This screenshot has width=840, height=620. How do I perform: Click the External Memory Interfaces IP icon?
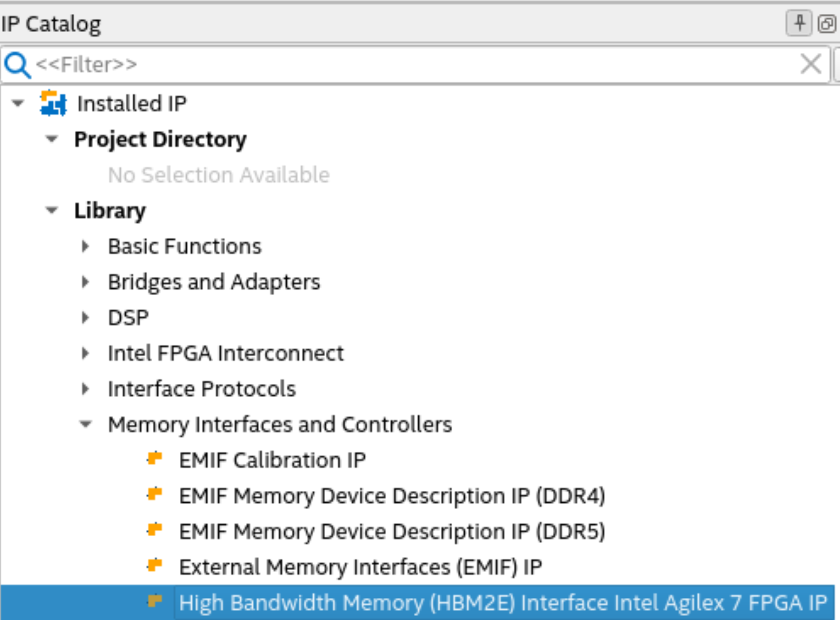tap(155, 566)
